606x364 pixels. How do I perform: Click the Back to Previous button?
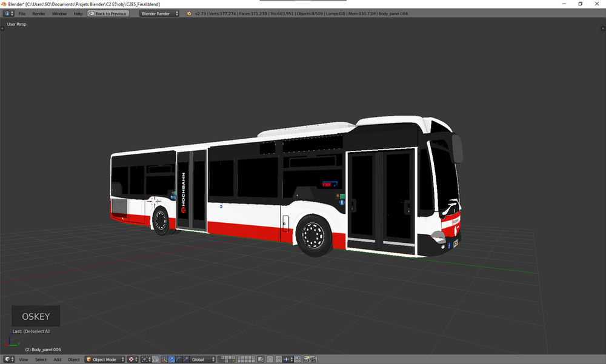click(x=108, y=13)
